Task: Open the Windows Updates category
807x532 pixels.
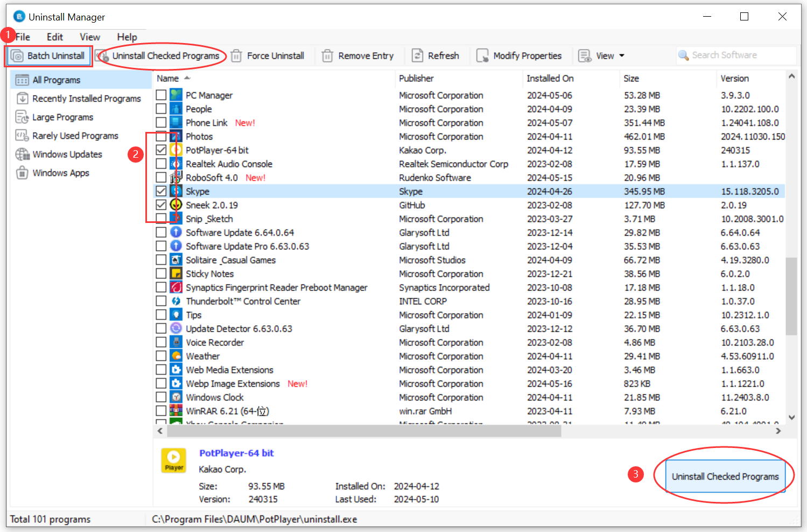Action: [x=67, y=154]
